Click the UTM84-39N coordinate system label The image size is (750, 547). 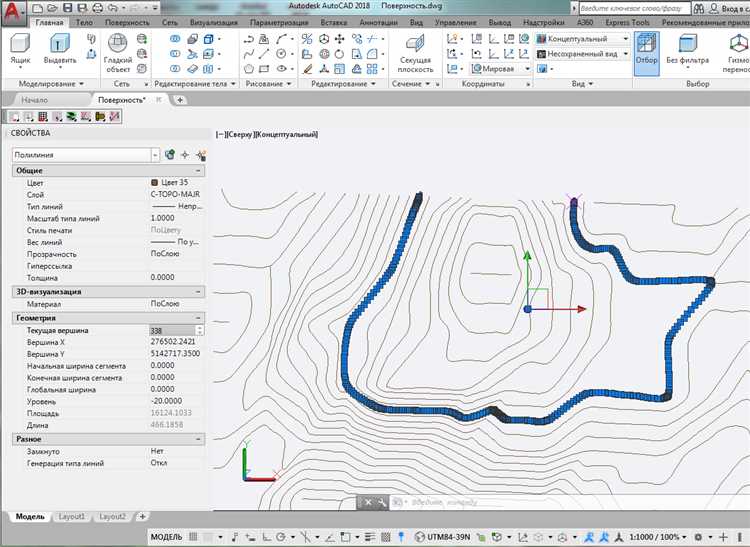(449, 537)
